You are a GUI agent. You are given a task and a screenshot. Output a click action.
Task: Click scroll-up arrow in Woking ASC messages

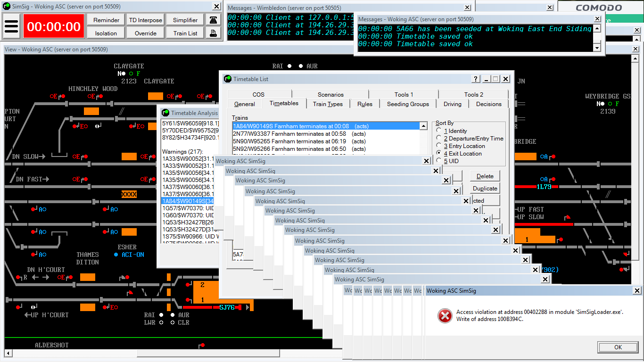point(597,29)
